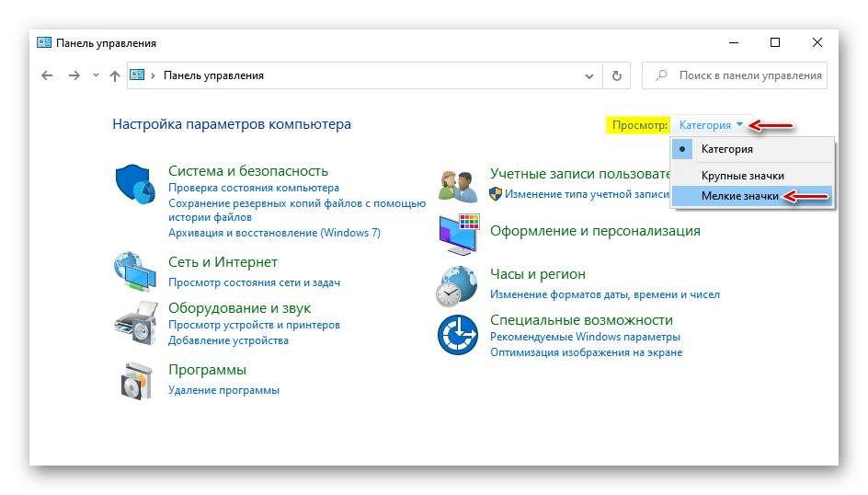This screenshot has height=495, width=868.
Task: Open Учетные записи пользователей category
Action: [x=579, y=174]
